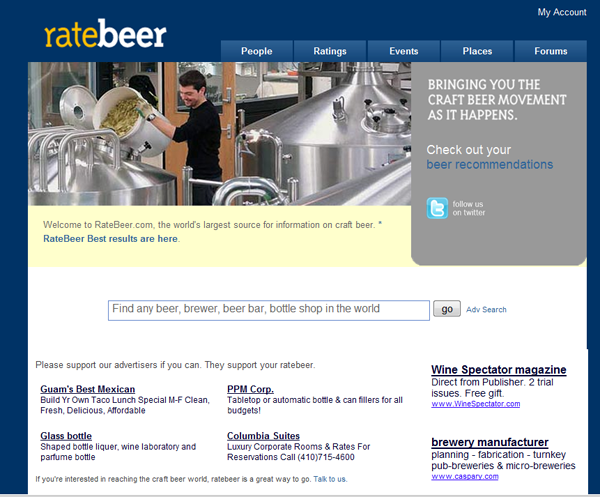
Task: Visit www.WineSpectator.com link
Action: click(x=476, y=404)
